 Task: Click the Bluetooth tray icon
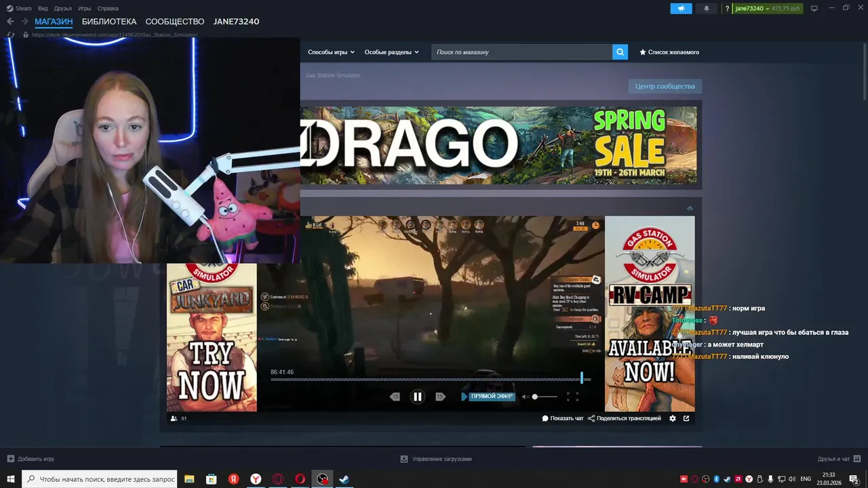pyautogui.click(x=716, y=479)
